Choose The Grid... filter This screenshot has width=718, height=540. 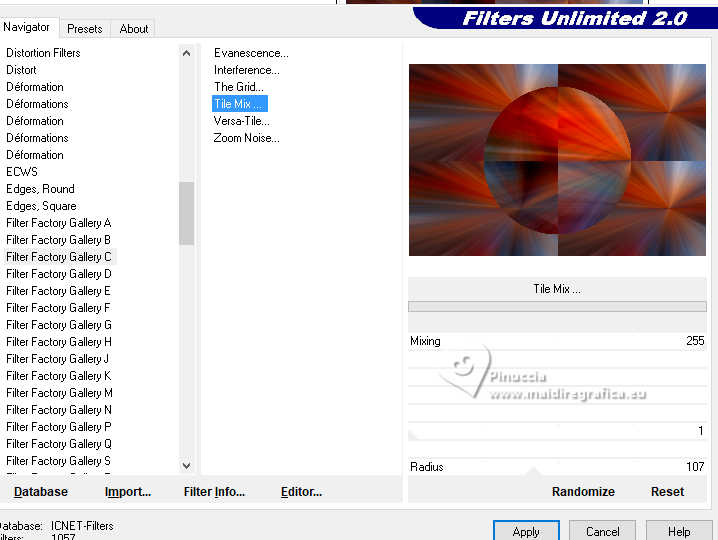(x=239, y=87)
